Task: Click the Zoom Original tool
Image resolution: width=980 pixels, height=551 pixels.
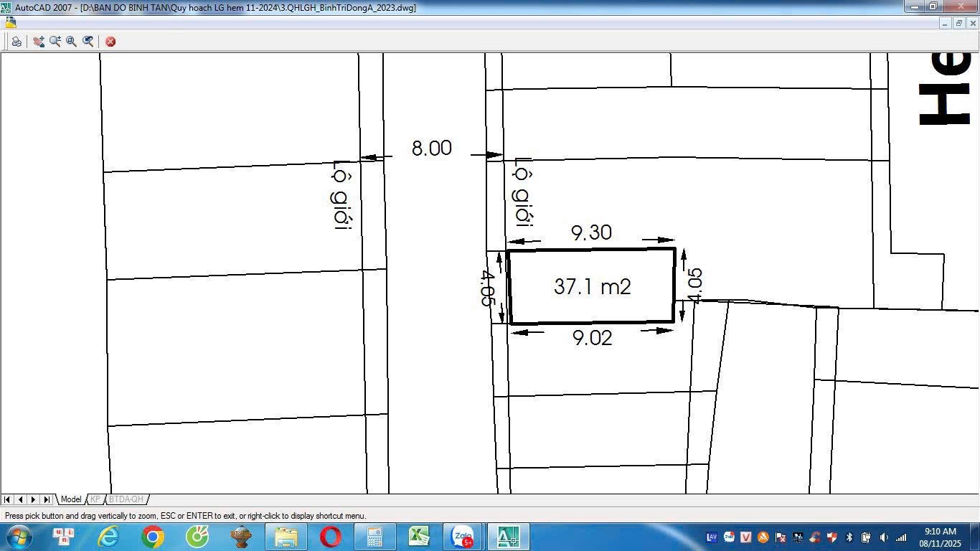Action: click(x=88, y=42)
